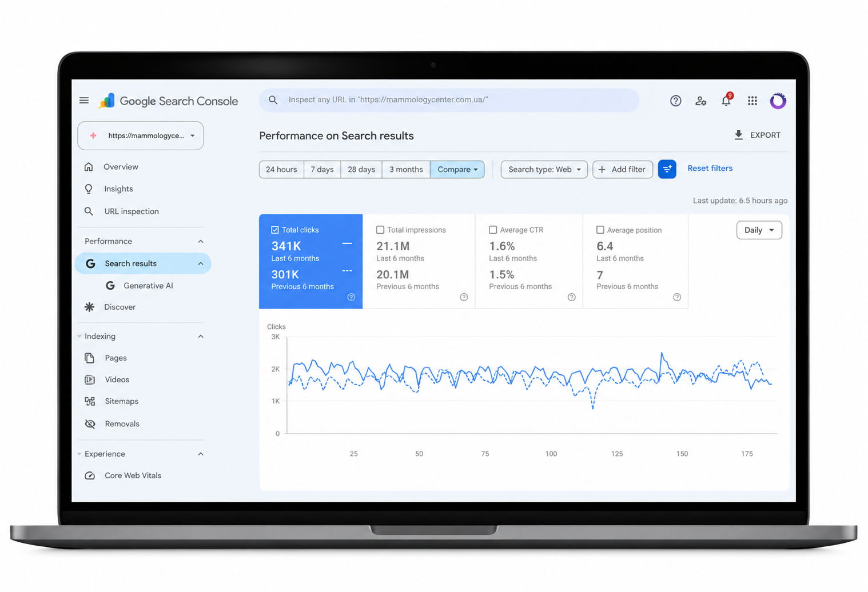The image size is (868, 592).
Task: Select the 24 hours range tab
Action: 281,169
